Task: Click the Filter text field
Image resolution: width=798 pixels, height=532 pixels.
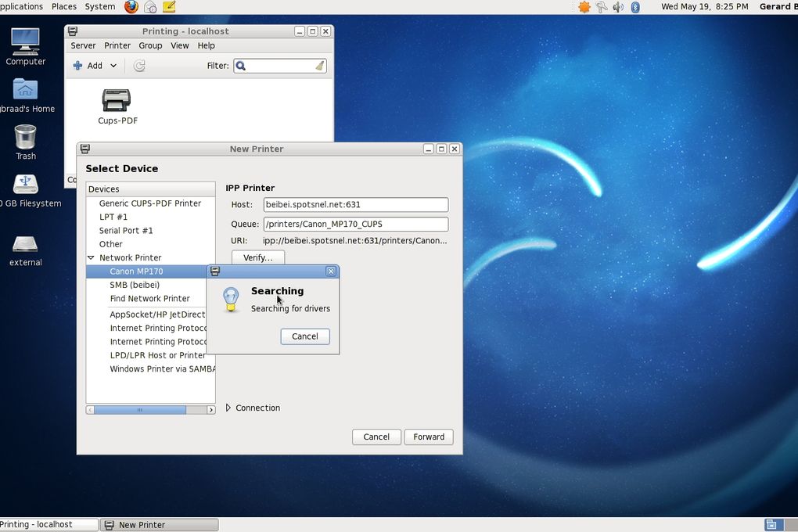Action: tap(280, 66)
